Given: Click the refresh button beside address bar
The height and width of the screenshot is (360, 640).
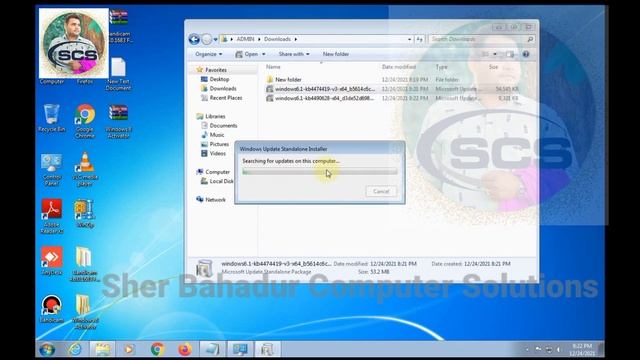Looking at the screenshot, I should 420,39.
